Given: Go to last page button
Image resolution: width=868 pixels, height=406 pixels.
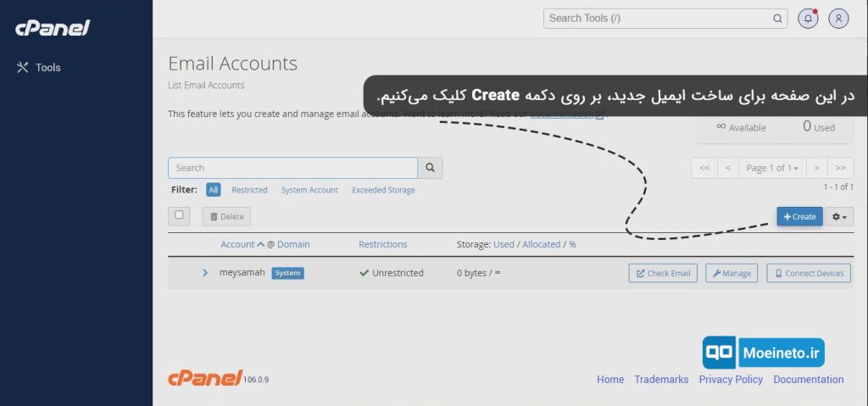Looking at the screenshot, I should (x=840, y=168).
